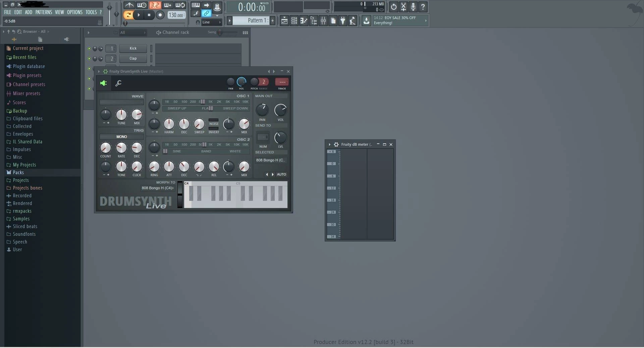Click the DrumSynth MONO trigger button

[x=121, y=137]
